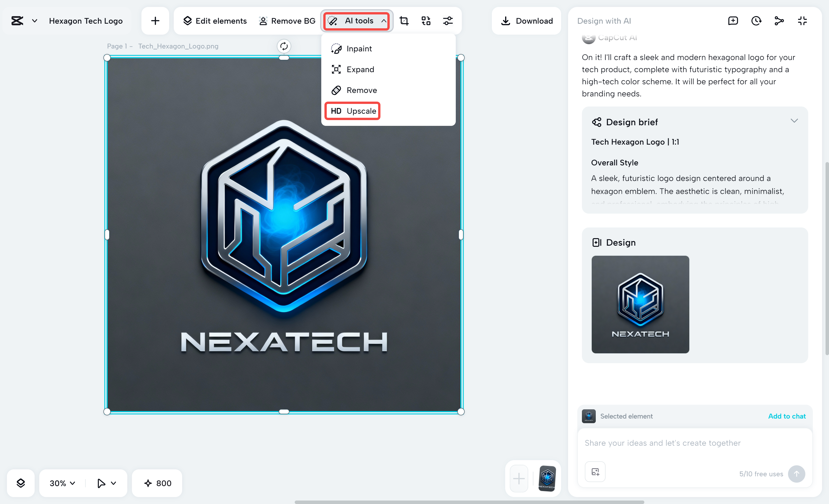Focus the Share your ideas input field
Viewport: 829px width, 504px height.
pos(694,443)
